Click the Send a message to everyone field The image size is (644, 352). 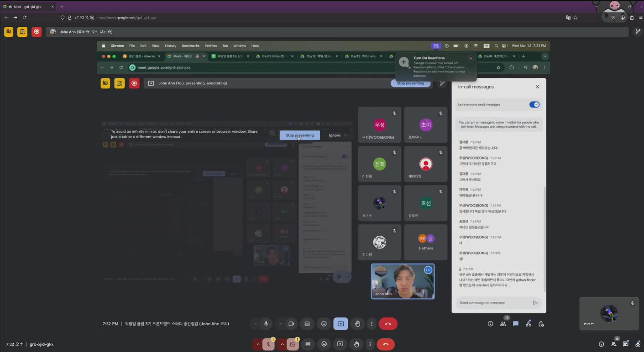coord(493,303)
